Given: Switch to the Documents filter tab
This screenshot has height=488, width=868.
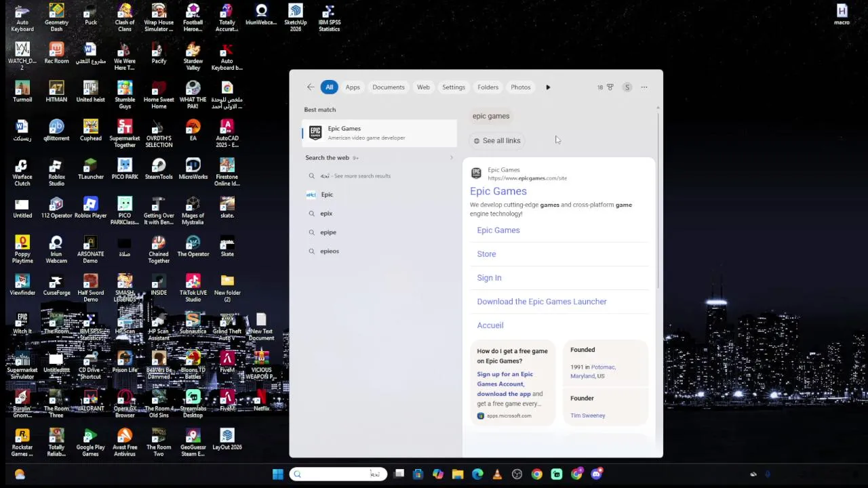Looking at the screenshot, I should [389, 87].
